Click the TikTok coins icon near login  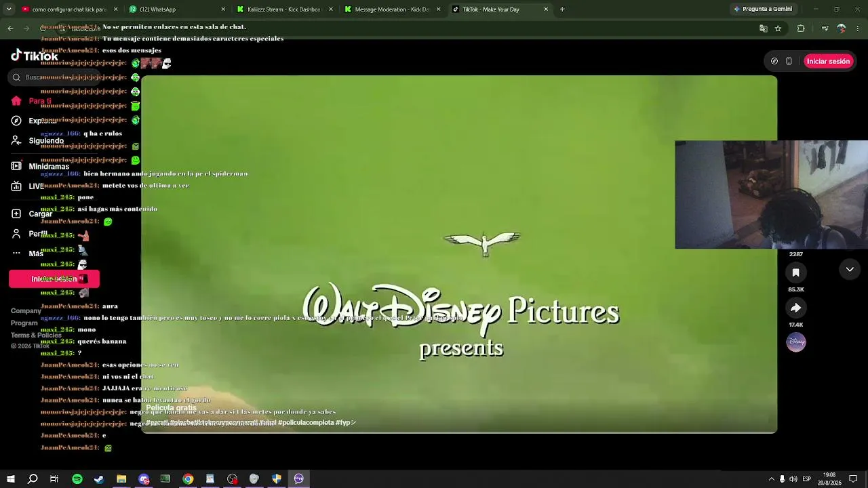(774, 61)
